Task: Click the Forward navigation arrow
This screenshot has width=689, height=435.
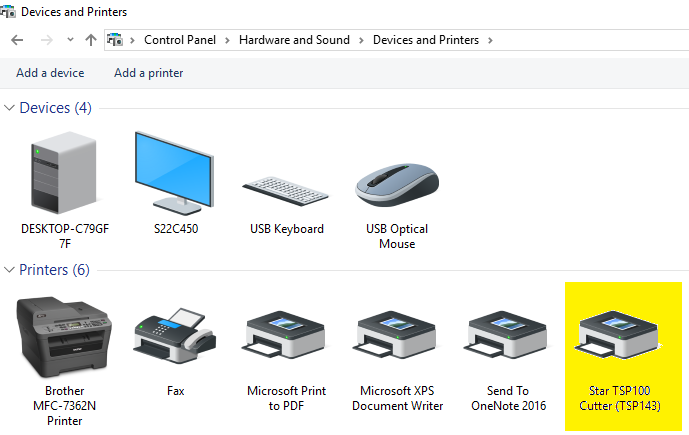Action: pos(47,40)
